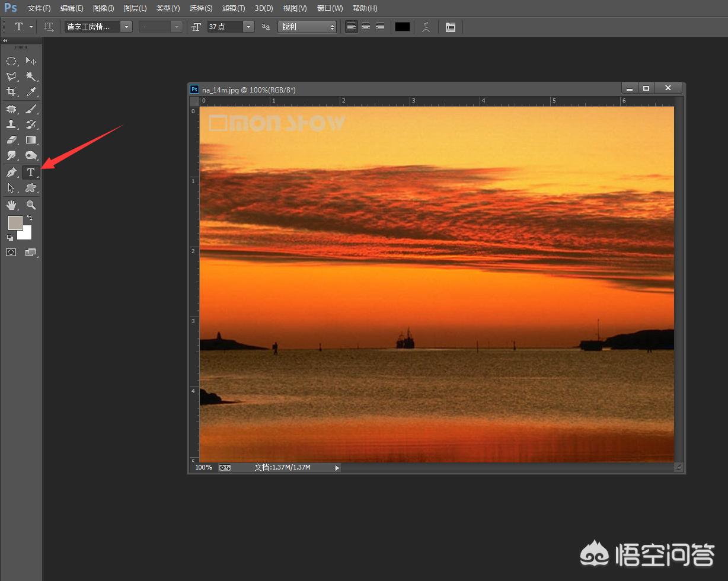Expand the font size dropdown
728x581 pixels.
click(x=248, y=27)
